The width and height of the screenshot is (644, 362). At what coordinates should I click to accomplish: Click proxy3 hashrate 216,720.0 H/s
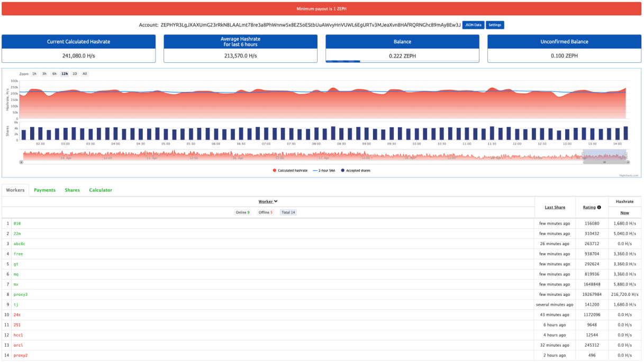625,294
